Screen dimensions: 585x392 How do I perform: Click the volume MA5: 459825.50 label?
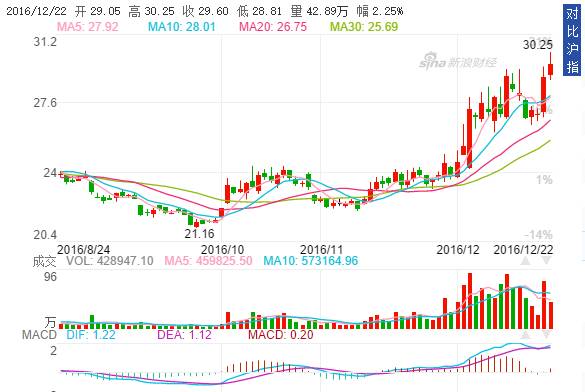tap(208, 260)
